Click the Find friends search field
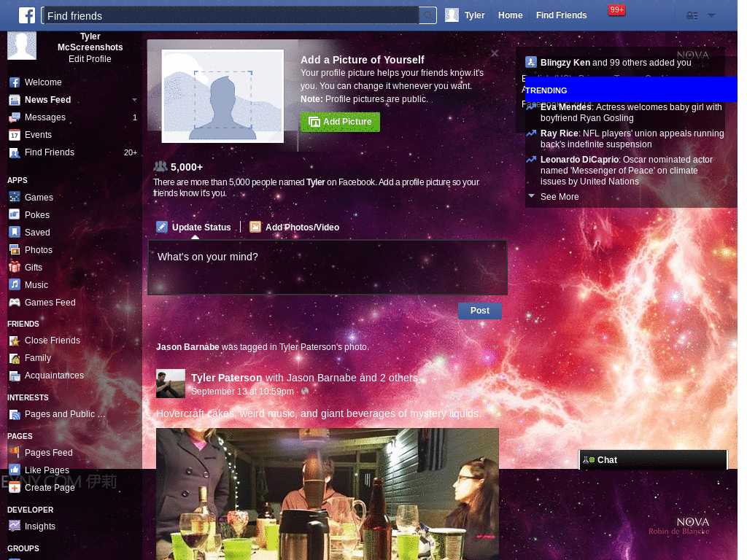 pos(231,15)
